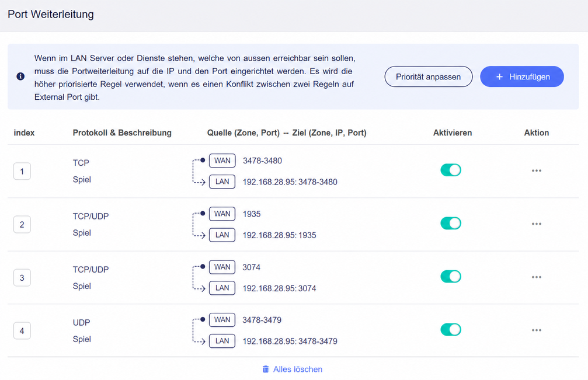Image resolution: width=588 pixels, height=380 pixels.
Task: Disable the TCP 3478-3480 forwarding rule toggle
Action: point(450,170)
